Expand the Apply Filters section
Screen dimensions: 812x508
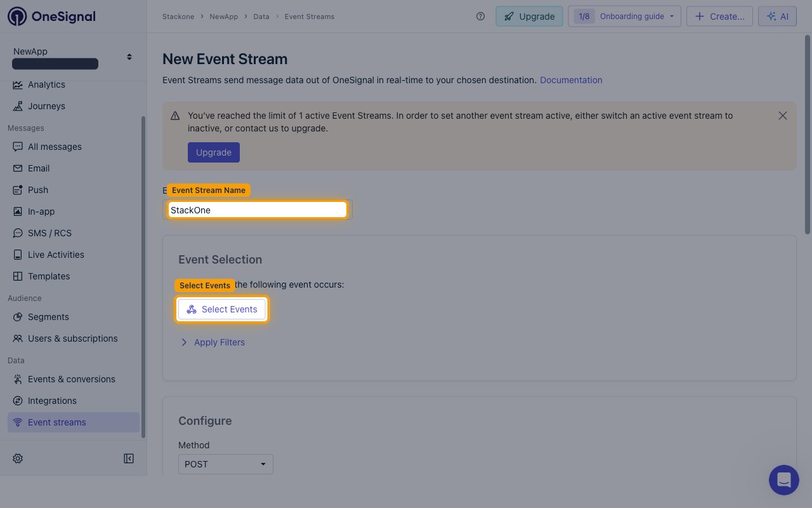coord(213,342)
